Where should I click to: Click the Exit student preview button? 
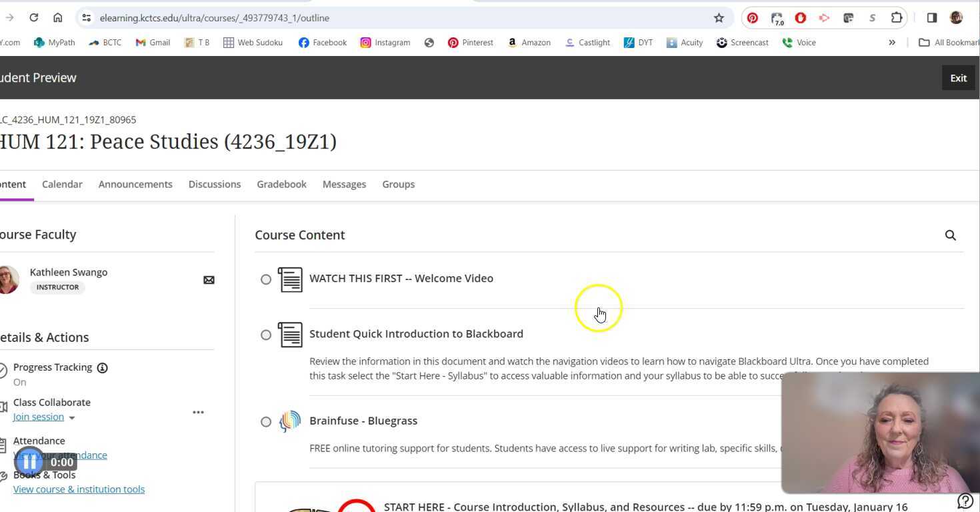958,78
